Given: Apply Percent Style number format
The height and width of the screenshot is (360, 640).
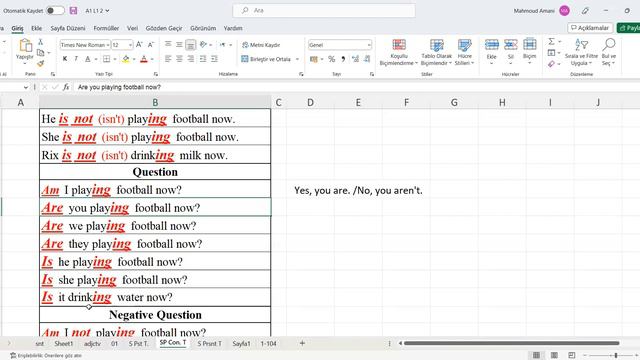Looking at the screenshot, I should 331,59.
